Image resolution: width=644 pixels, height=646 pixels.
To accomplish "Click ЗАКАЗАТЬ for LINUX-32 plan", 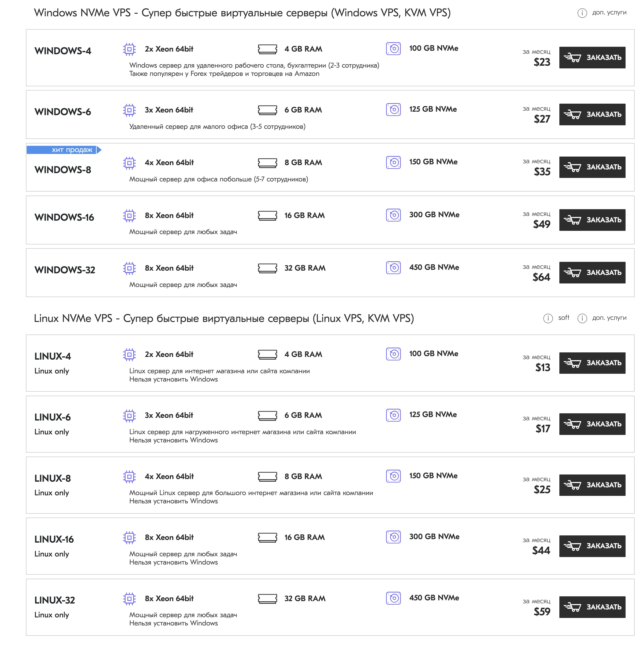I will (x=592, y=607).
